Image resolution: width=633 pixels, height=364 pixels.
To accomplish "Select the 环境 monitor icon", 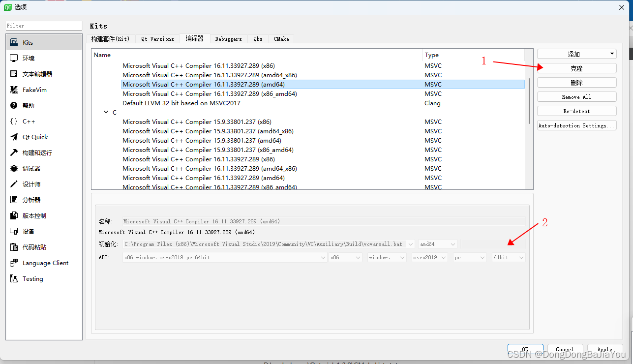I will point(14,59).
